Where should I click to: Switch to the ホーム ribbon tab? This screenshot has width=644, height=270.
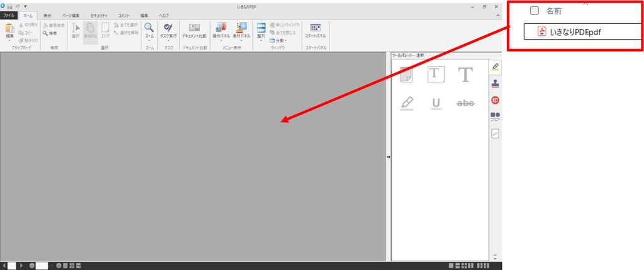coord(28,16)
